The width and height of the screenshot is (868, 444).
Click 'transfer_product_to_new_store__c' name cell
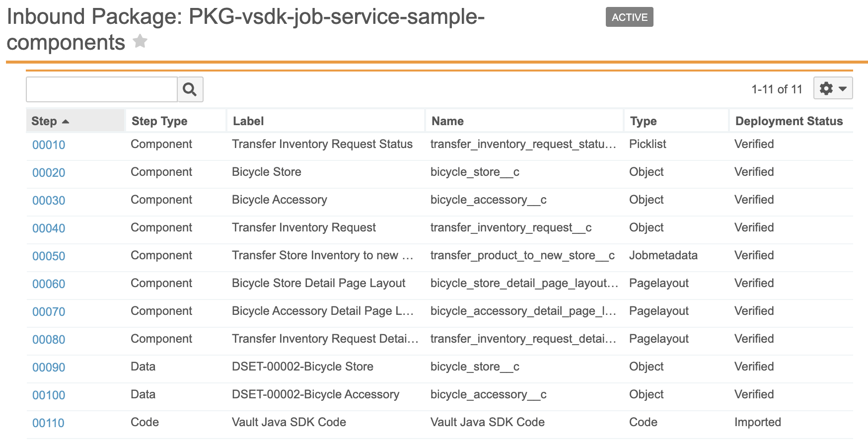click(x=523, y=255)
